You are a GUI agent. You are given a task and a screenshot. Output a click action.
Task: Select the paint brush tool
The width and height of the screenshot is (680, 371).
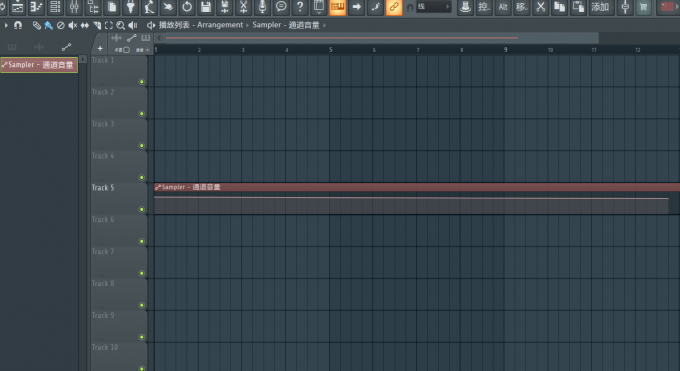(x=49, y=26)
